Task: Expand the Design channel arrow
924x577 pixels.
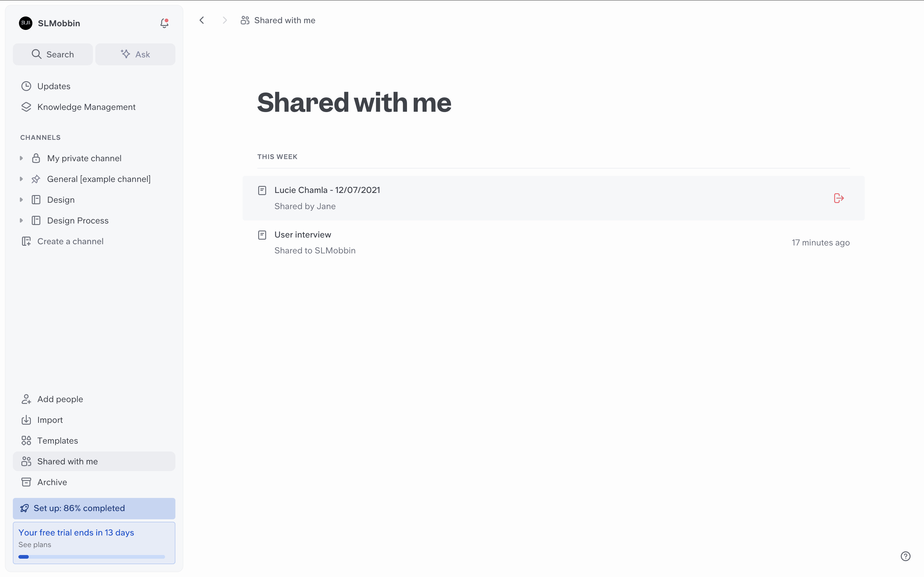Action: point(21,200)
